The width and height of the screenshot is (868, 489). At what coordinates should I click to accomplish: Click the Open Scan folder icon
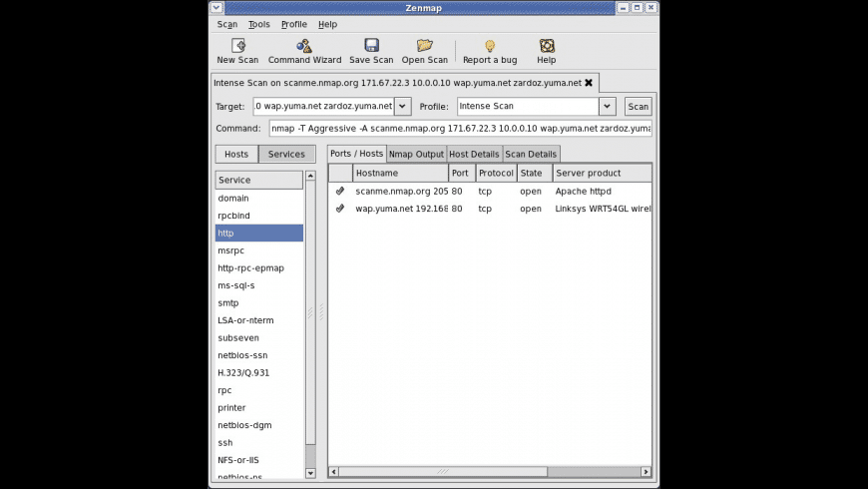425,46
